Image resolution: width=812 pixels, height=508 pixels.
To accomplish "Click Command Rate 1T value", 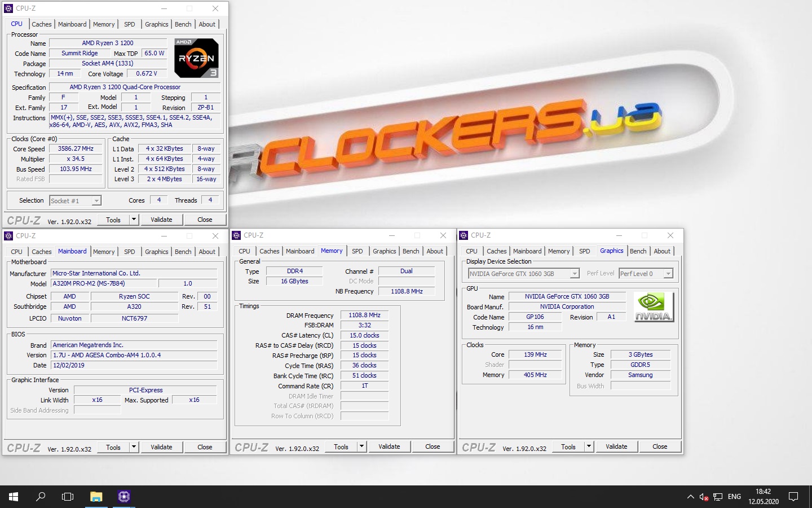I will pos(364,386).
